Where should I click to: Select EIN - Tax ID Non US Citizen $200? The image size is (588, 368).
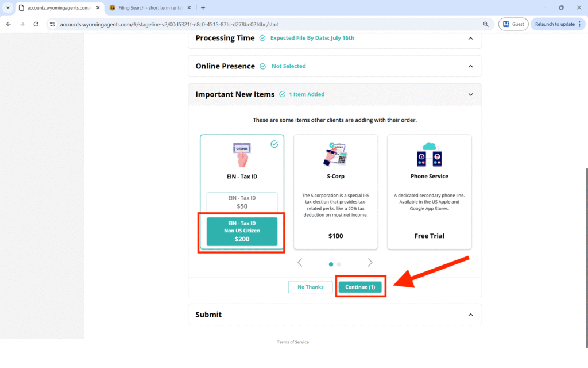click(242, 231)
